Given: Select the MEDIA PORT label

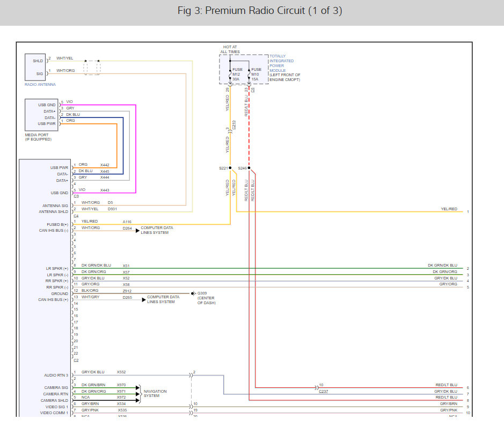Looking at the screenshot, I should pos(38,137).
